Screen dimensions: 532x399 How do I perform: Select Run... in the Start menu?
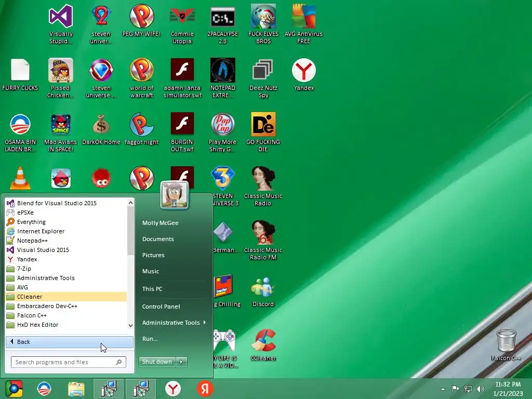150,339
